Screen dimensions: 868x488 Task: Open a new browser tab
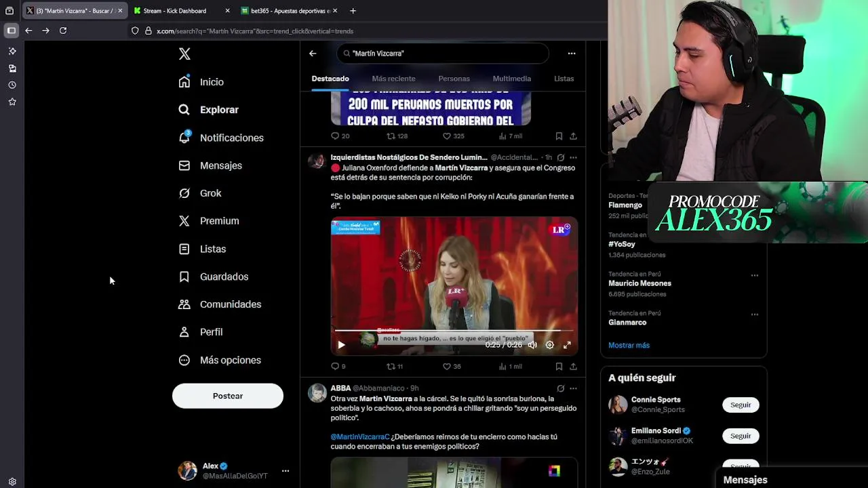pos(353,11)
